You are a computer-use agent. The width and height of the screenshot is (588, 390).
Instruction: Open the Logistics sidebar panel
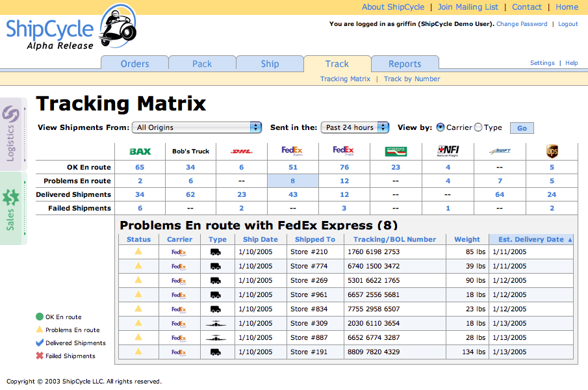point(13,135)
